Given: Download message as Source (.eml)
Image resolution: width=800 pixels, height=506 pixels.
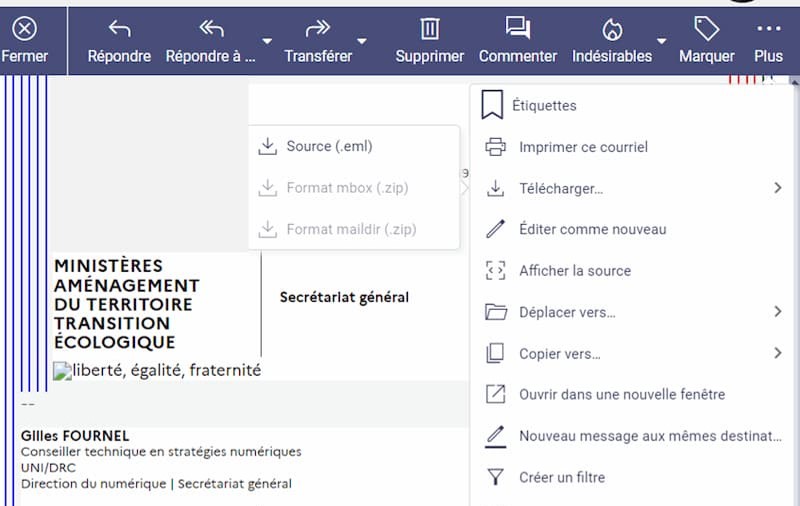Looking at the screenshot, I should 328,146.
